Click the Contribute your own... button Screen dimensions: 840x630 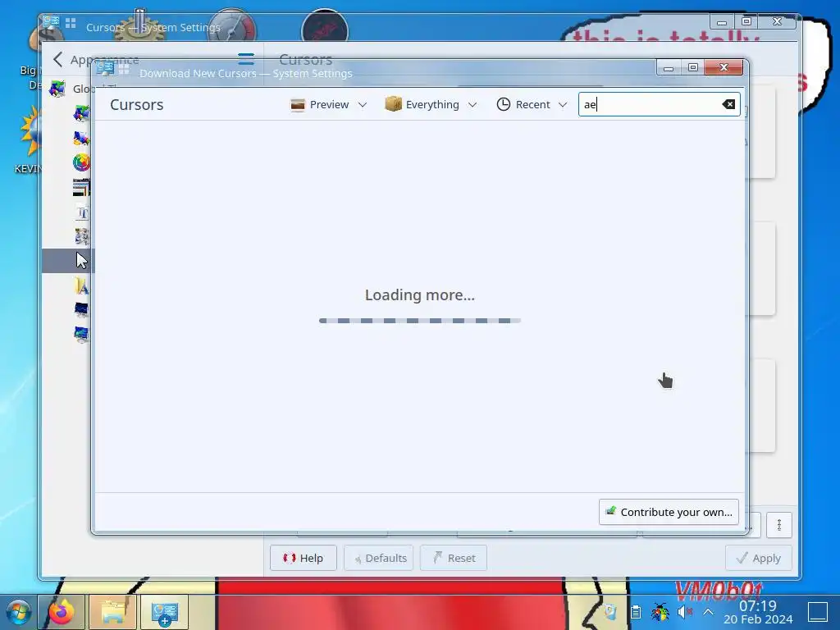point(669,512)
